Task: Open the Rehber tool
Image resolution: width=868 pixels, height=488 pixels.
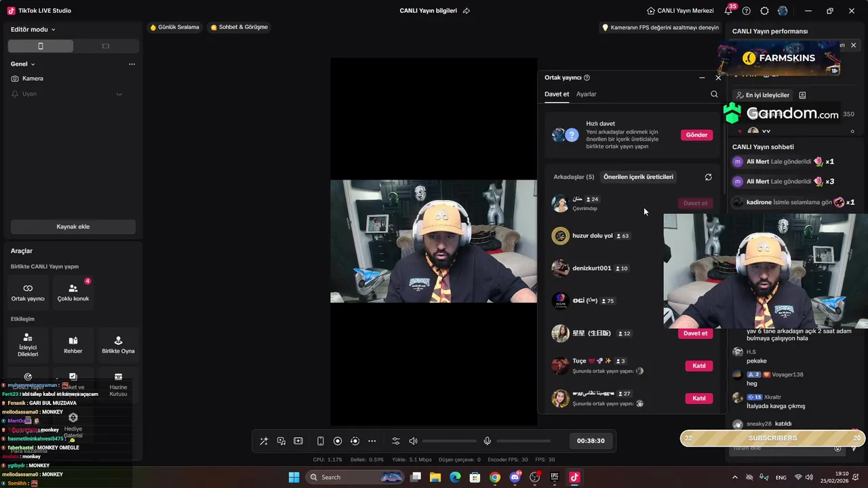Action: [x=73, y=344]
